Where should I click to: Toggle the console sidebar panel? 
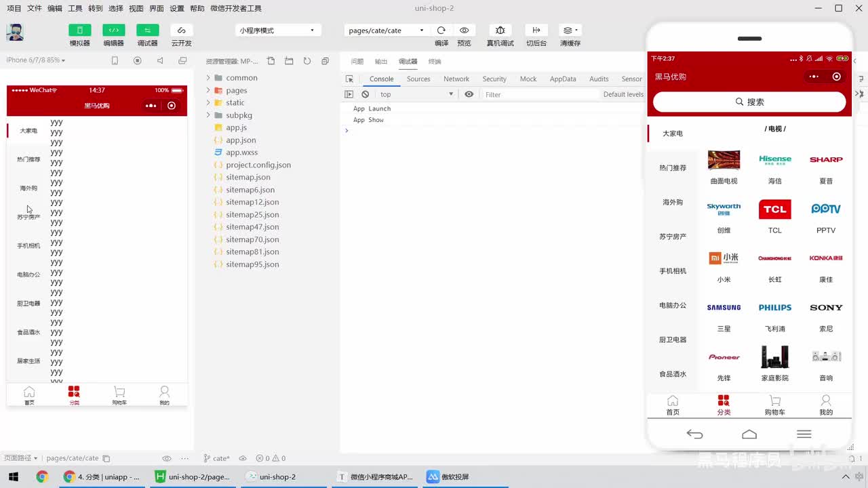[x=349, y=94]
